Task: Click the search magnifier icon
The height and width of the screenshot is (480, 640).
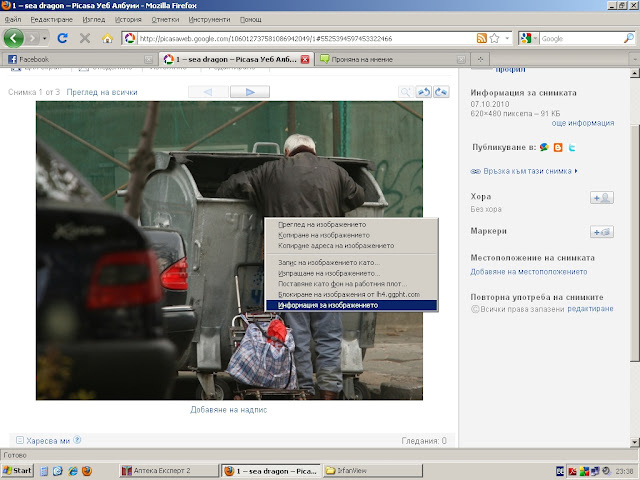Action: point(629,38)
